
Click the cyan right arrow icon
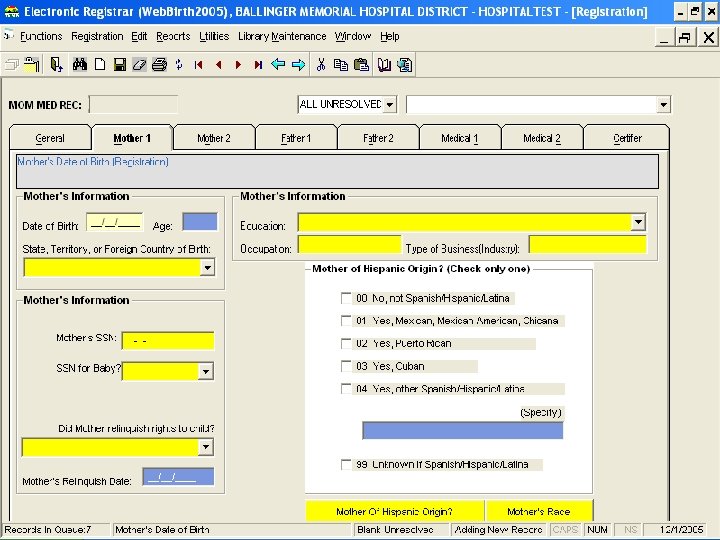tap(298, 65)
